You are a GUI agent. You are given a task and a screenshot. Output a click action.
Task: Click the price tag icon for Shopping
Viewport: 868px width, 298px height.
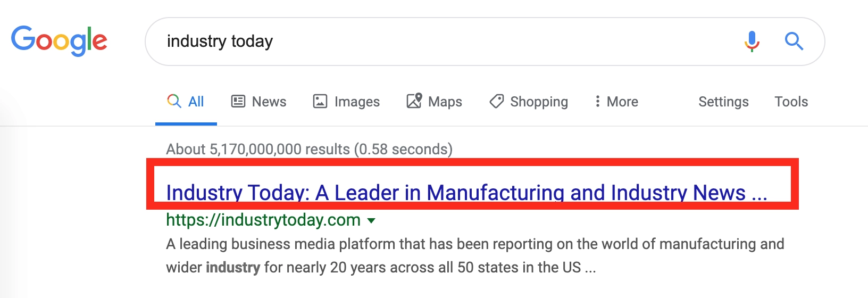(497, 101)
